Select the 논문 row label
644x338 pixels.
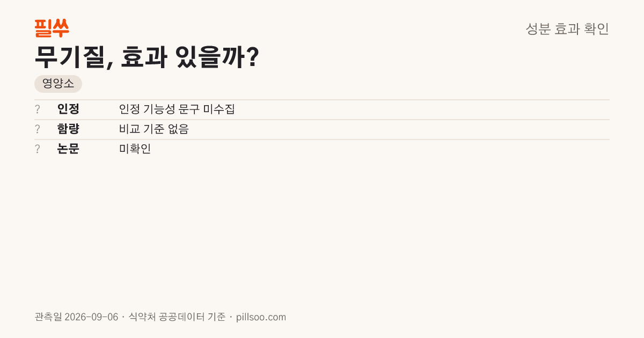click(68, 149)
